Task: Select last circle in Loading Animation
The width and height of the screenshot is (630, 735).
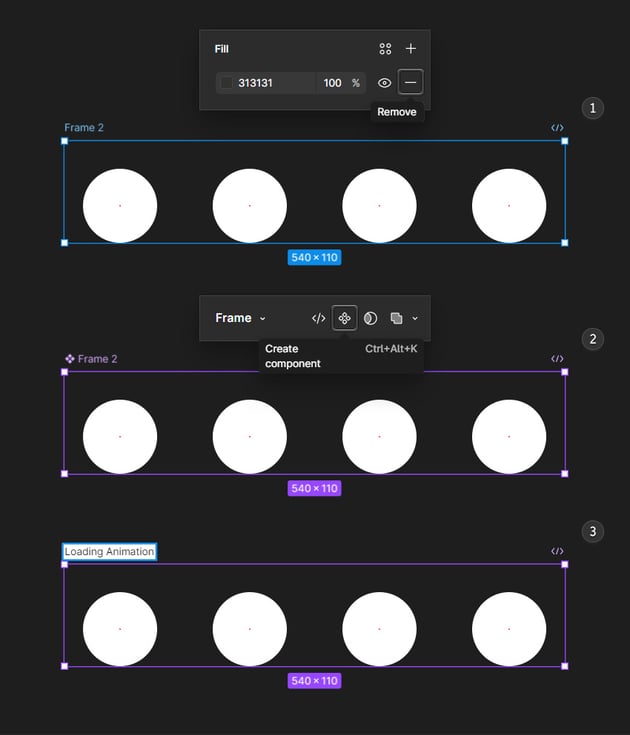Action: [x=509, y=629]
